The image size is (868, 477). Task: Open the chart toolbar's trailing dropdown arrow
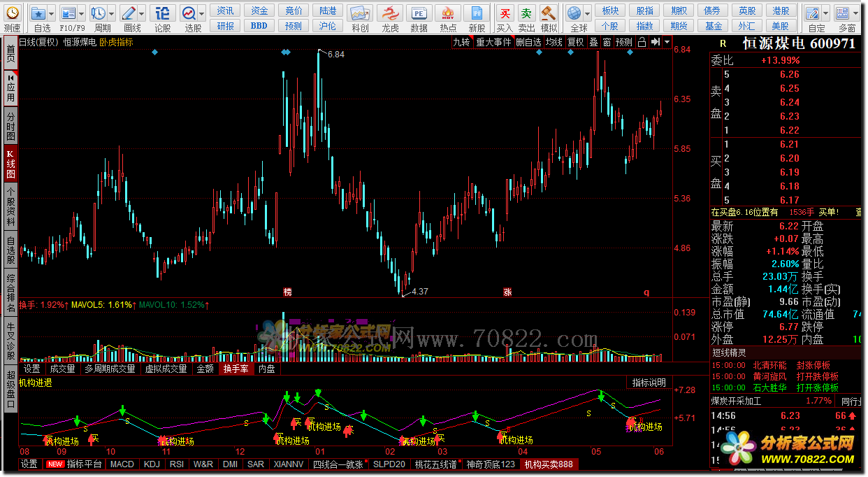click(x=667, y=42)
